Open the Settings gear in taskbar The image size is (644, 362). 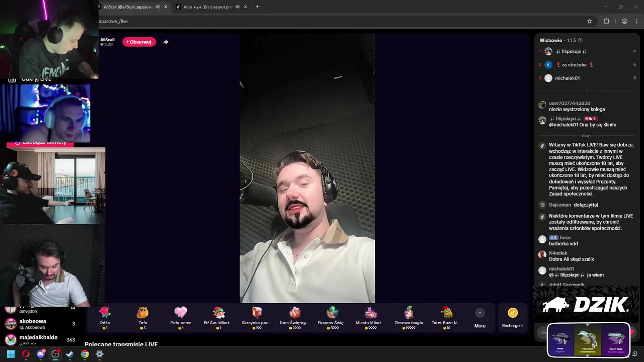100,354
